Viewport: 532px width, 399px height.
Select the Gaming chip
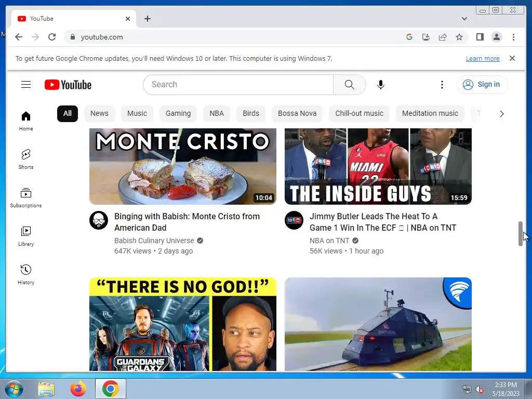click(x=178, y=113)
